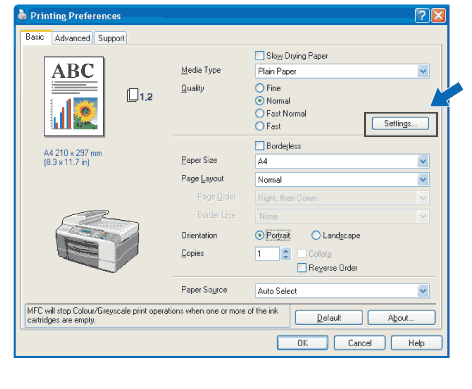472x389 pixels.
Task: Click the printer icon in title bar
Action: click(22, 15)
